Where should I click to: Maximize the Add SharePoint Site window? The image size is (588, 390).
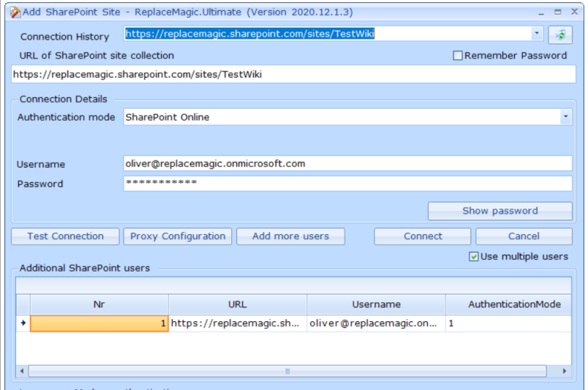pos(558,12)
